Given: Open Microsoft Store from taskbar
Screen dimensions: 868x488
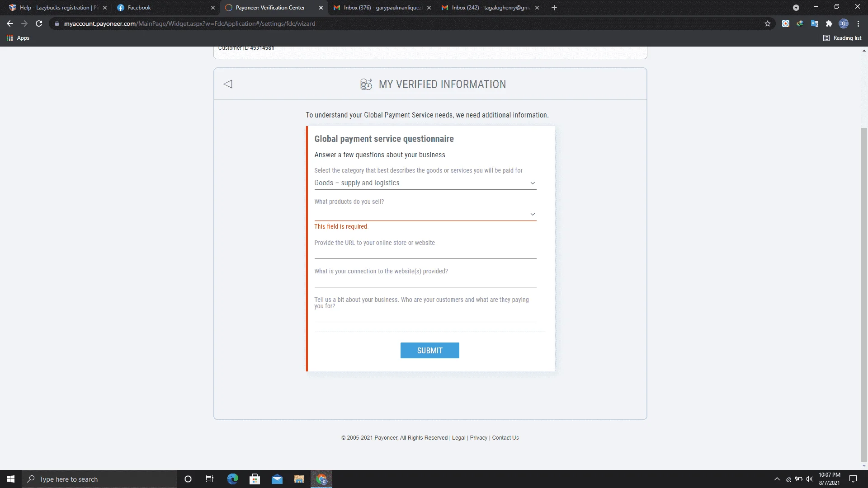Looking at the screenshot, I should coord(255,479).
